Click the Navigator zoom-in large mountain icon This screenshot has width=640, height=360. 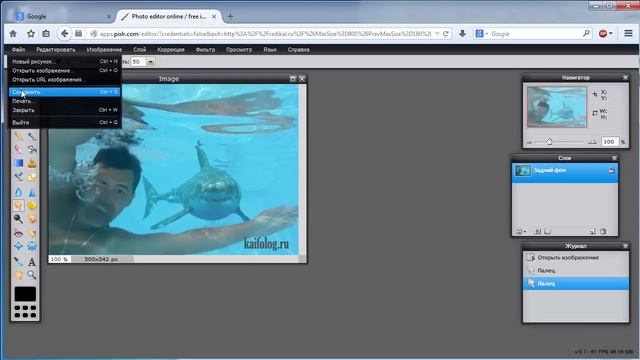pos(592,142)
